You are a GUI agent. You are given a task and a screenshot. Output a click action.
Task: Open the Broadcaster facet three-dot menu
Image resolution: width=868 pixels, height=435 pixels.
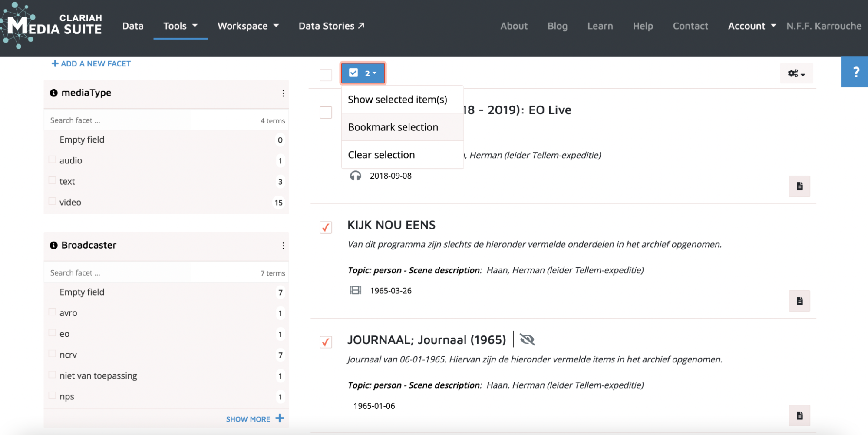pos(283,246)
